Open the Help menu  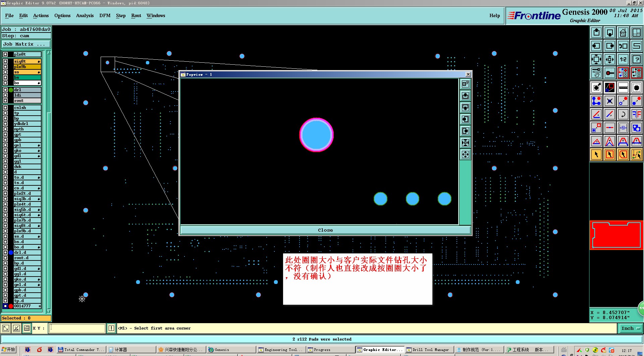(495, 15)
